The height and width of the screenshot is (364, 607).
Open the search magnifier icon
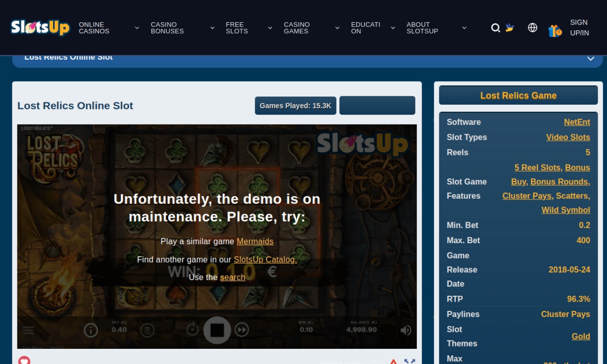[x=496, y=28]
